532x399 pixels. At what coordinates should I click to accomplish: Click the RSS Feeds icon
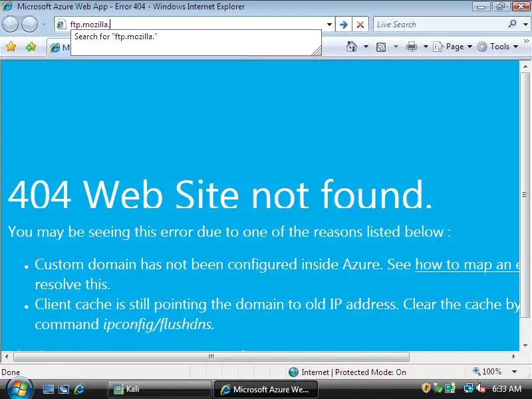pyautogui.click(x=381, y=47)
